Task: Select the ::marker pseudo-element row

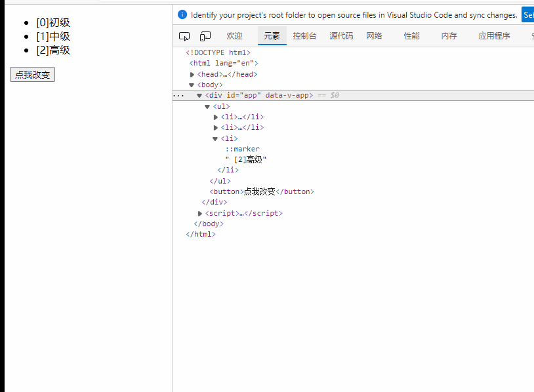Action: pyautogui.click(x=242, y=149)
